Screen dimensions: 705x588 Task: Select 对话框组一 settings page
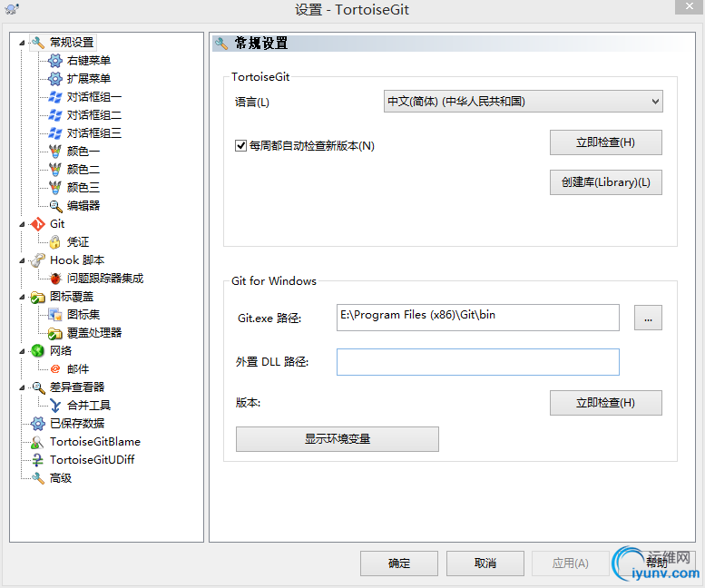[94, 97]
